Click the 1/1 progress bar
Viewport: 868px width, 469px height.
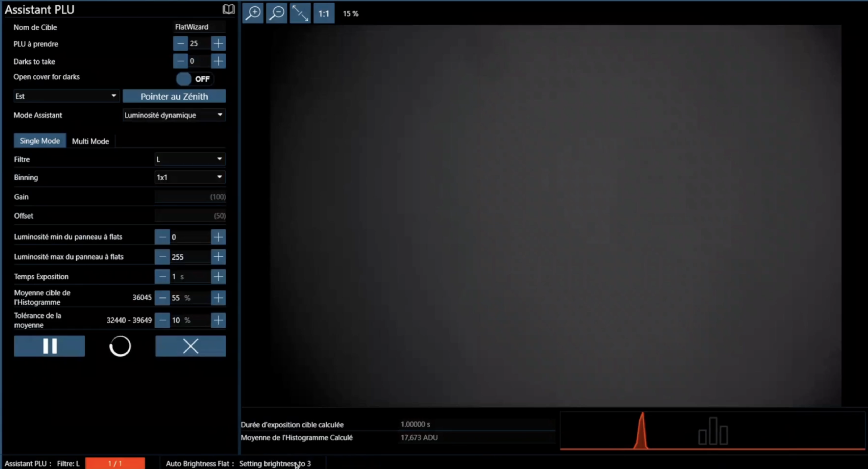click(115, 463)
